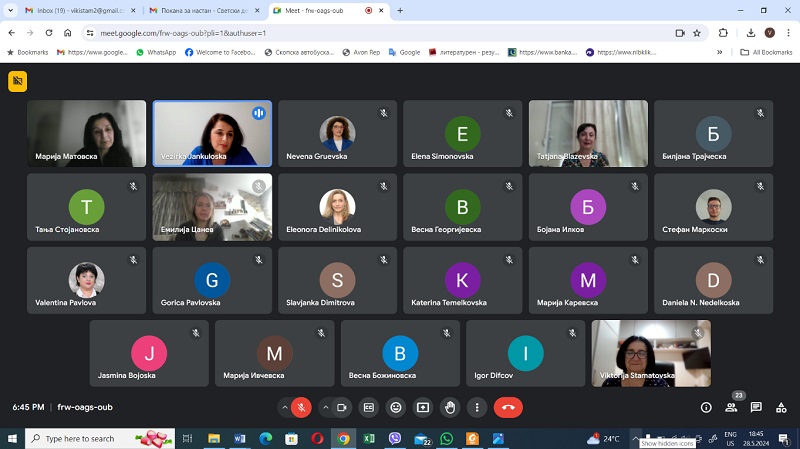Open the Meet activities panel
Viewport: 800px width, 449px height.
(781, 407)
